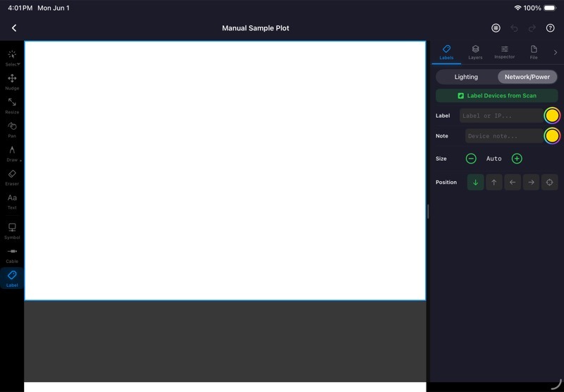Open the Select tool dropdown arrow
The width and height of the screenshot is (564, 392).
18,64
